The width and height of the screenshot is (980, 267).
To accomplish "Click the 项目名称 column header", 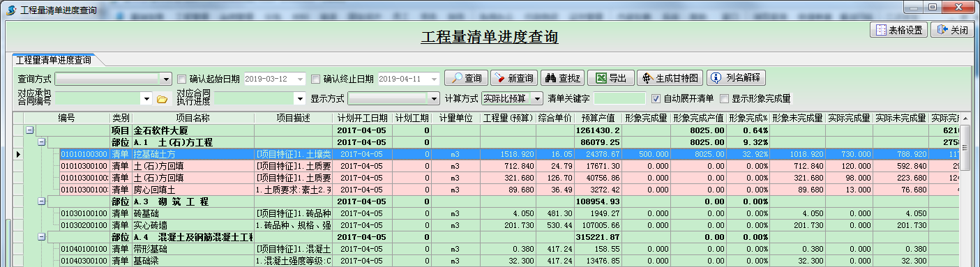I will (193, 118).
